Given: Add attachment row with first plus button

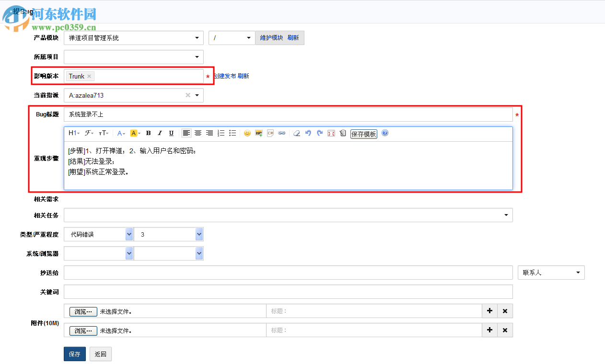Looking at the screenshot, I should tap(489, 311).
